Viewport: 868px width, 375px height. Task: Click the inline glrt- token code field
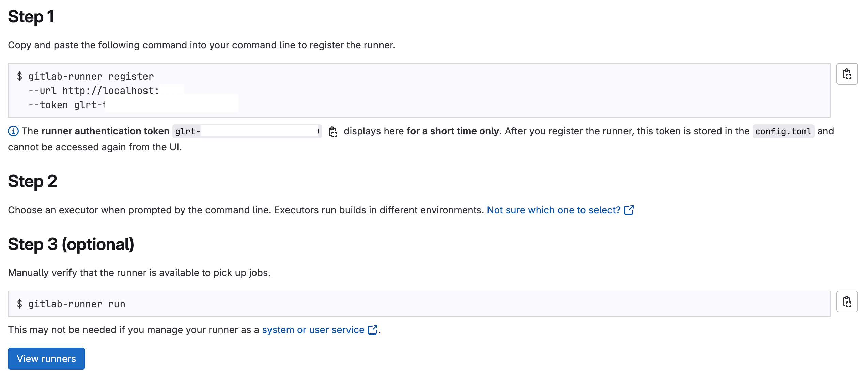pos(246,131)
